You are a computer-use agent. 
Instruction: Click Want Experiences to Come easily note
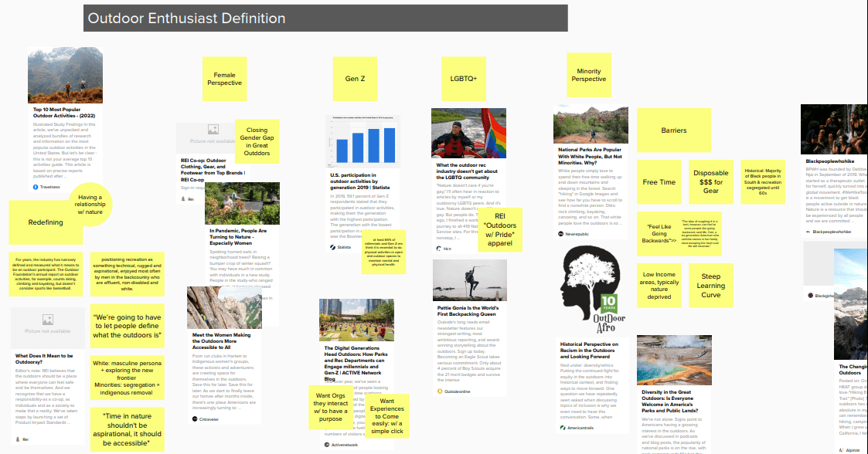pyautogui.click(x=387, y=416)
